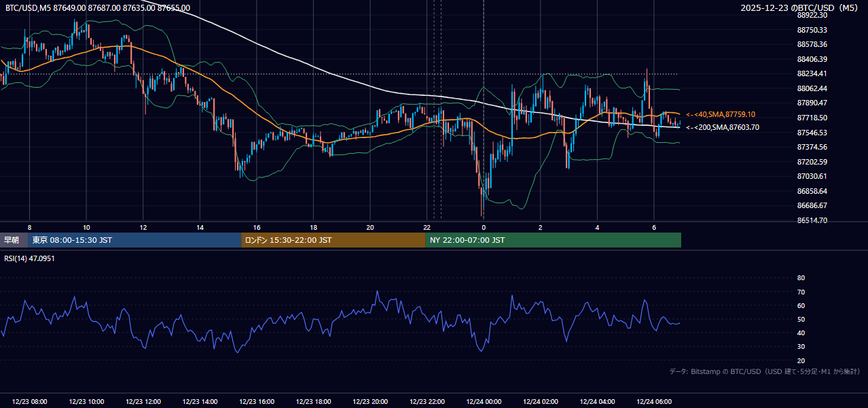Screen dimensions: 868x408
Task: Click price axis label 88922.30
Action: click(x=812, y=15)
